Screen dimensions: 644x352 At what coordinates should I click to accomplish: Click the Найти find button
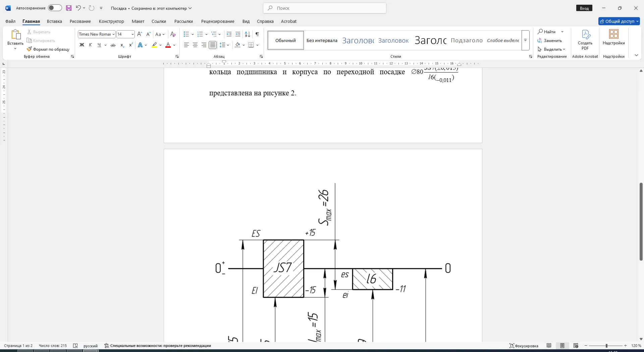point(547,32)
